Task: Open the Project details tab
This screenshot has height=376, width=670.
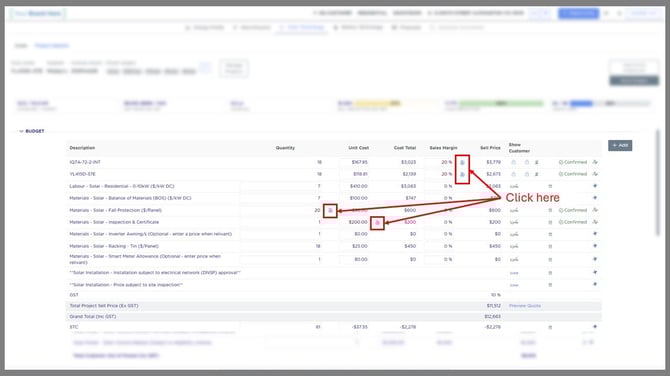Action: (x=52, y=45)
